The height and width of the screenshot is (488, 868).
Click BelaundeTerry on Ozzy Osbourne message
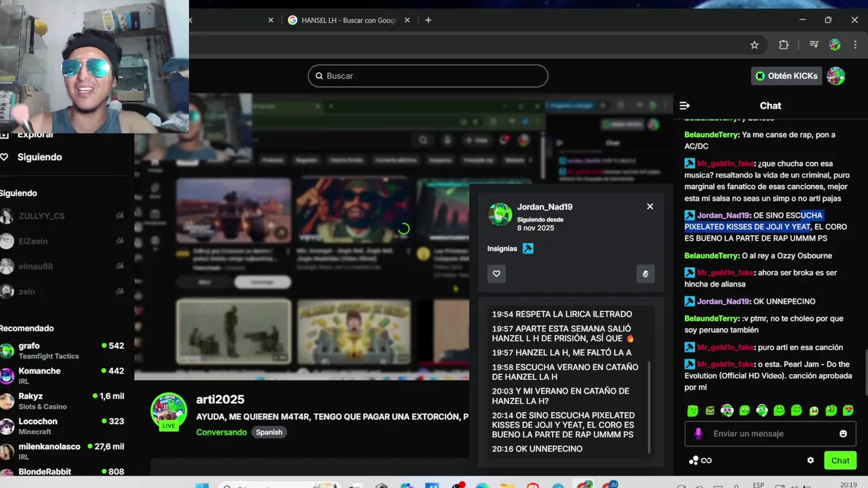pyautogui.click(x=711, y=256)
